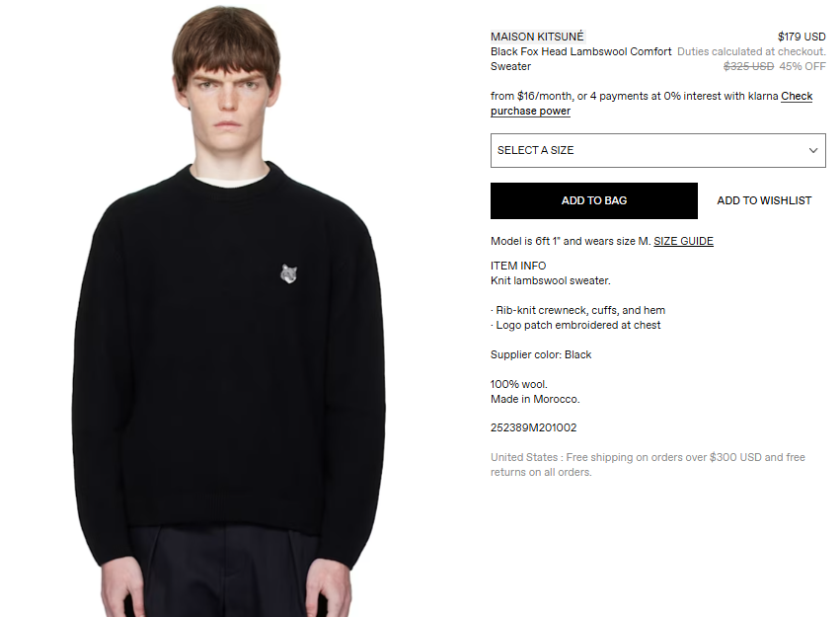Click the ITEM INFO heading

[518, 266]
